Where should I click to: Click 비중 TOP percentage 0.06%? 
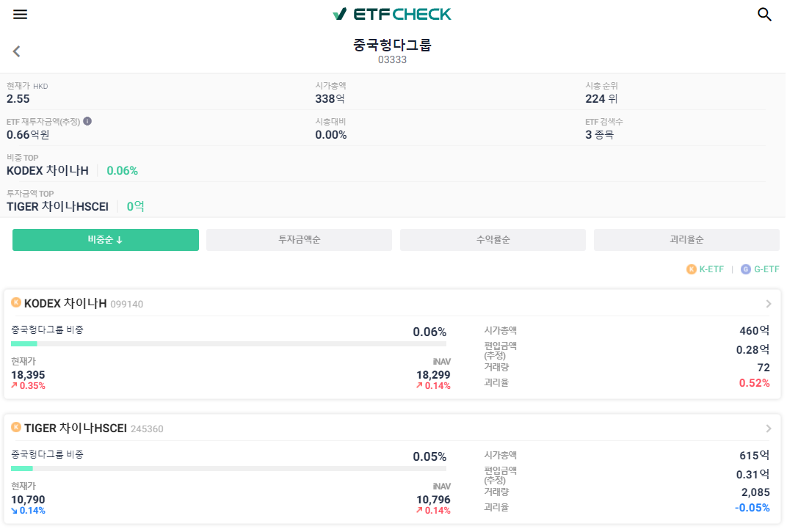coord(123,171)
